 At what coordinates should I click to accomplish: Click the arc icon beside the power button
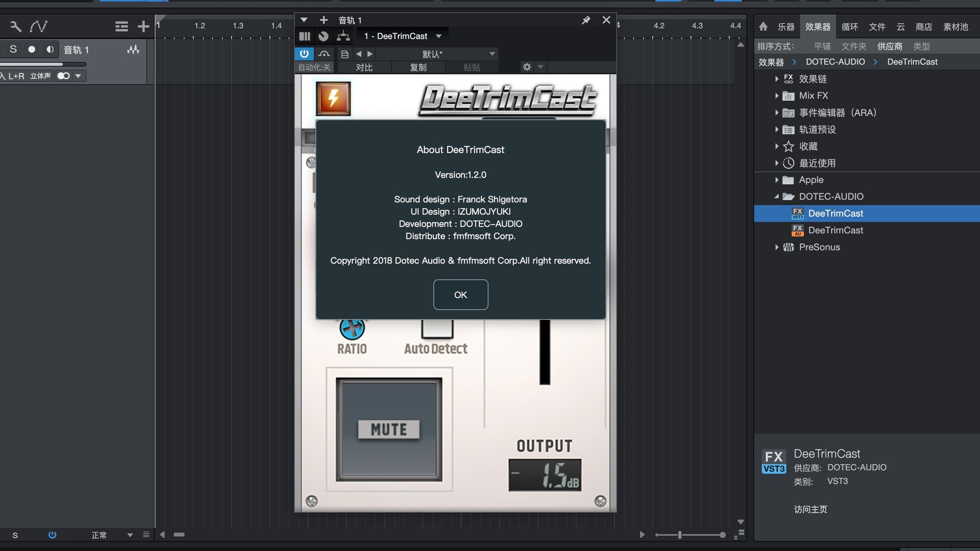(x=324, y=54)
